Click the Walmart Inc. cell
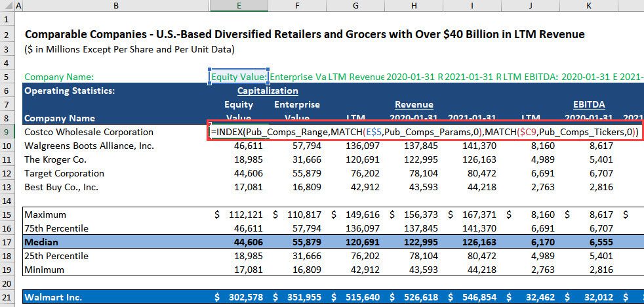This screenshot has height=307, width=644. click(53, 297)
